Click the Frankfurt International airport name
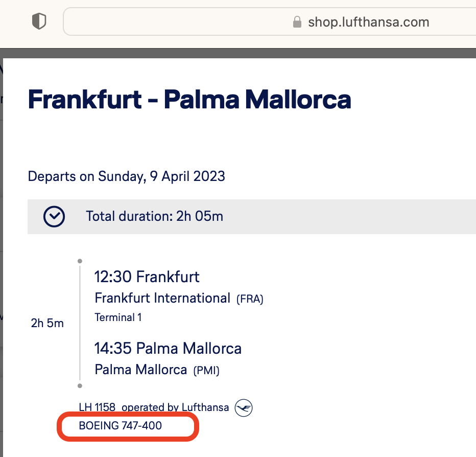This screenshot has height=457, width=476. [162, 298]
